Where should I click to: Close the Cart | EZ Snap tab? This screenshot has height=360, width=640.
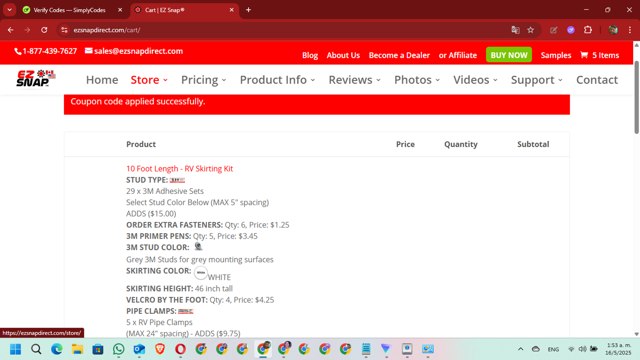(x=231, y=10)
